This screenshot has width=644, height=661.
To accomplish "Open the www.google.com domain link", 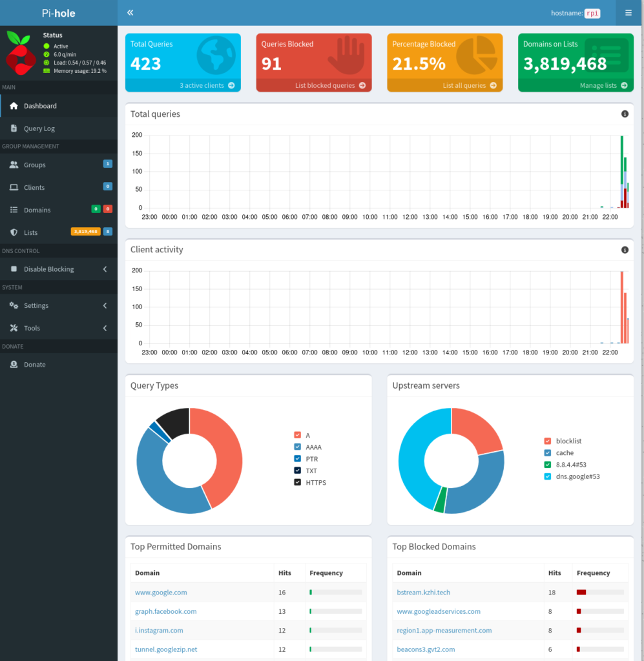I will [x=161, y=592].
